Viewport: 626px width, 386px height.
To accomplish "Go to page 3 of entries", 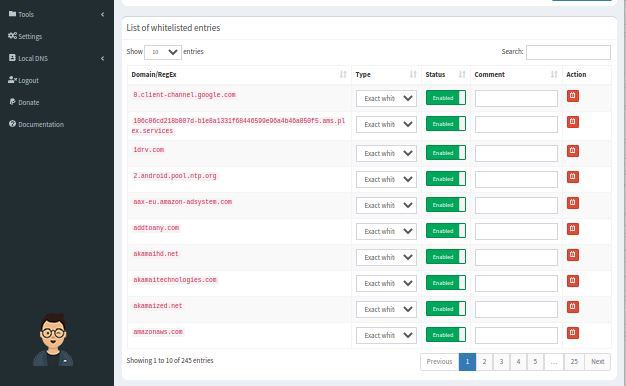I will tap(501, 362).
